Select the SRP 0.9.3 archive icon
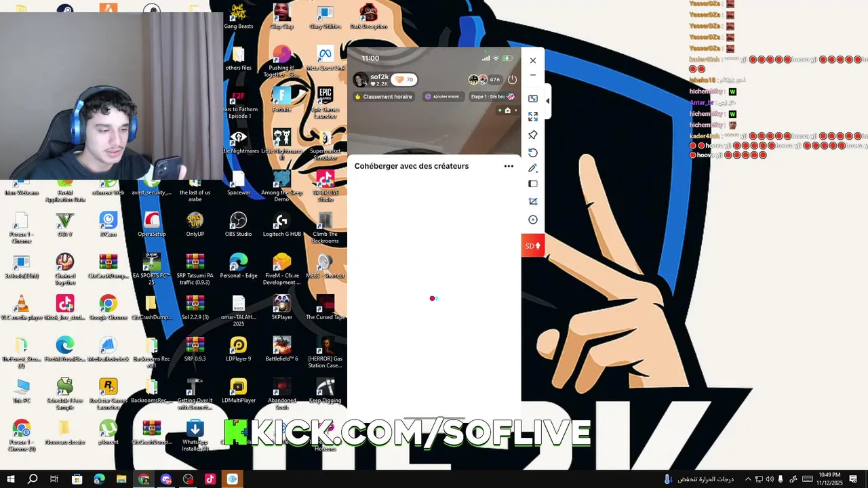The height and width of the screenshot is (488, 868). click(x=195, y=349)
